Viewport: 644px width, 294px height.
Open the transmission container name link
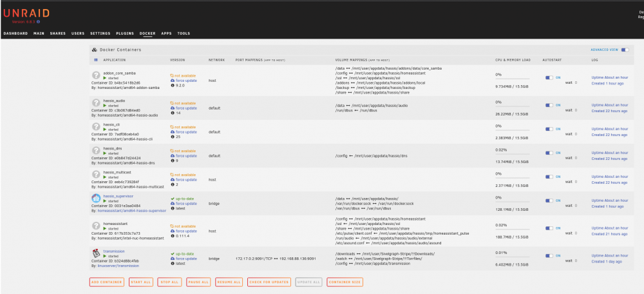(114, 251)
